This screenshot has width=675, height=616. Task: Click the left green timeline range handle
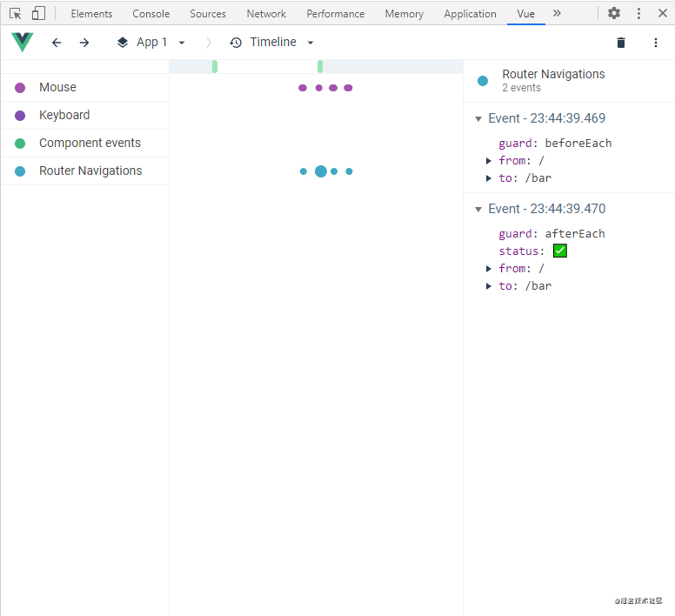[x=215, y=67]
